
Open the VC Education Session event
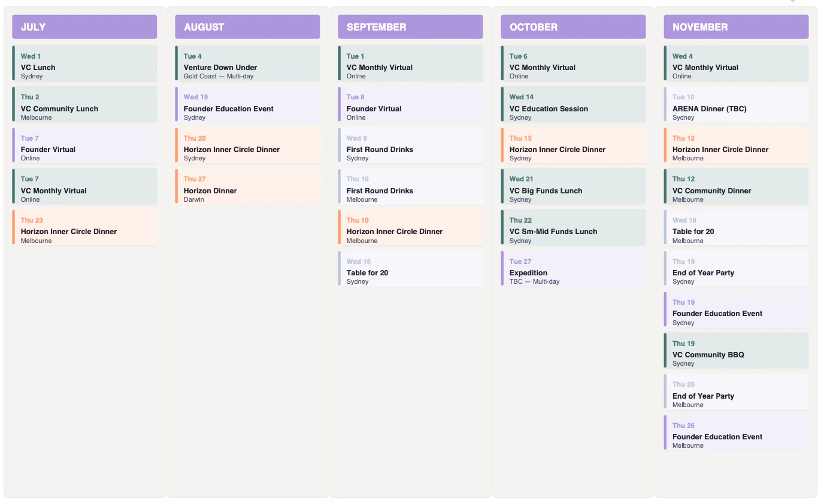pyautogui.click(x=573, y=105)
